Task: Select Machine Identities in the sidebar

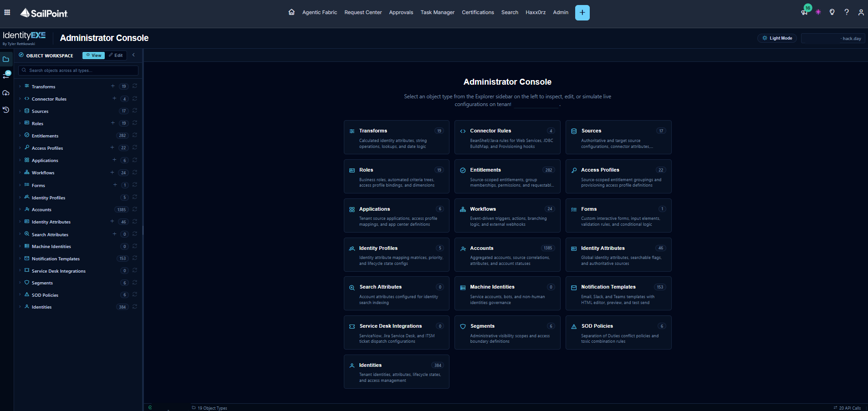Action: (51, 246)
